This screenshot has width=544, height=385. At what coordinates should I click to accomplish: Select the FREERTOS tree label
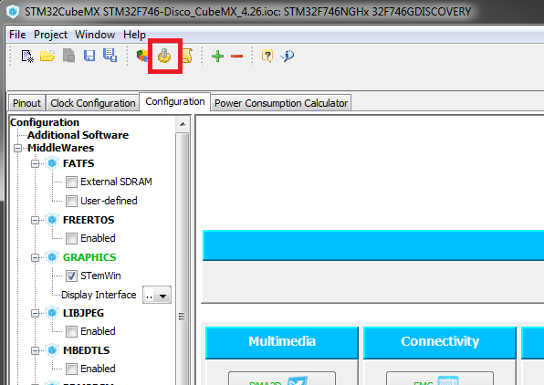(x=88, y=220)
